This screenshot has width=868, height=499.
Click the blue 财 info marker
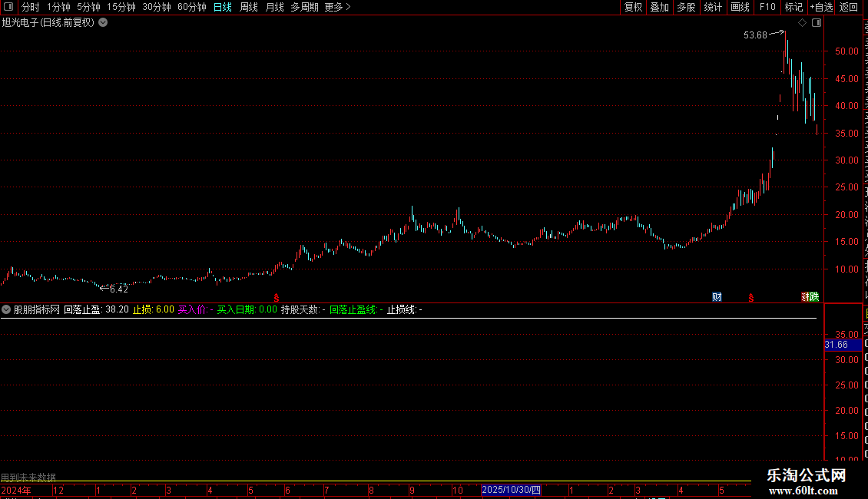pos(717,297)
